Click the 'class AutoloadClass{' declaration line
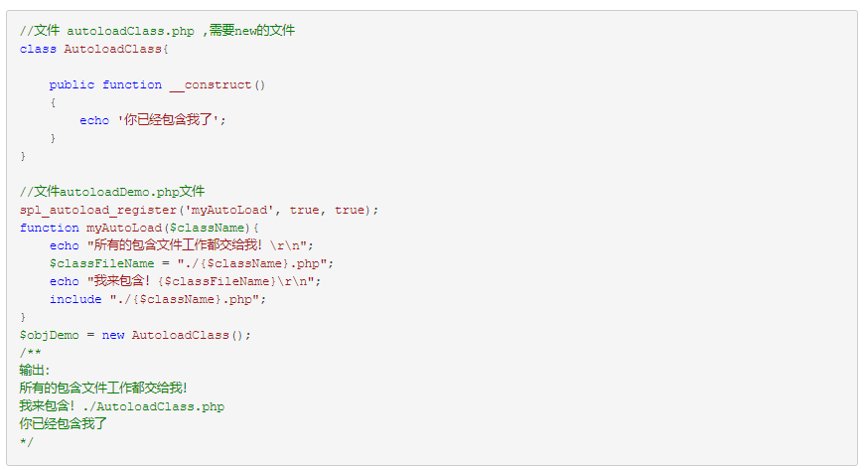868x470 pixels. click(94, 49)
